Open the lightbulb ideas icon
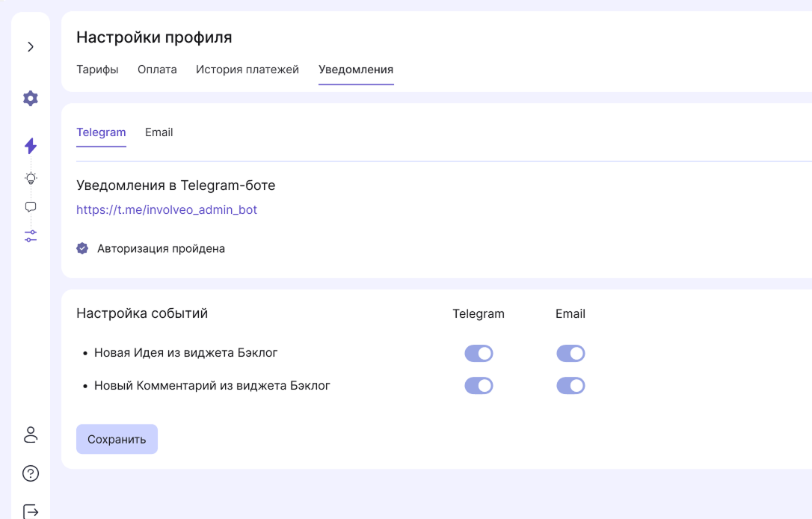The height and width of the screenshot is (519, 812). tap(31, 178)
